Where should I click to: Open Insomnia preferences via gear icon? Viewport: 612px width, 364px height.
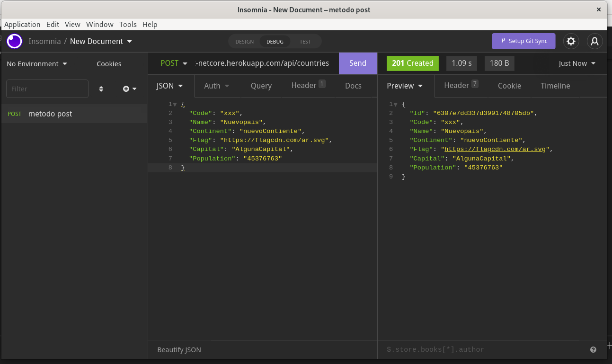571,41
